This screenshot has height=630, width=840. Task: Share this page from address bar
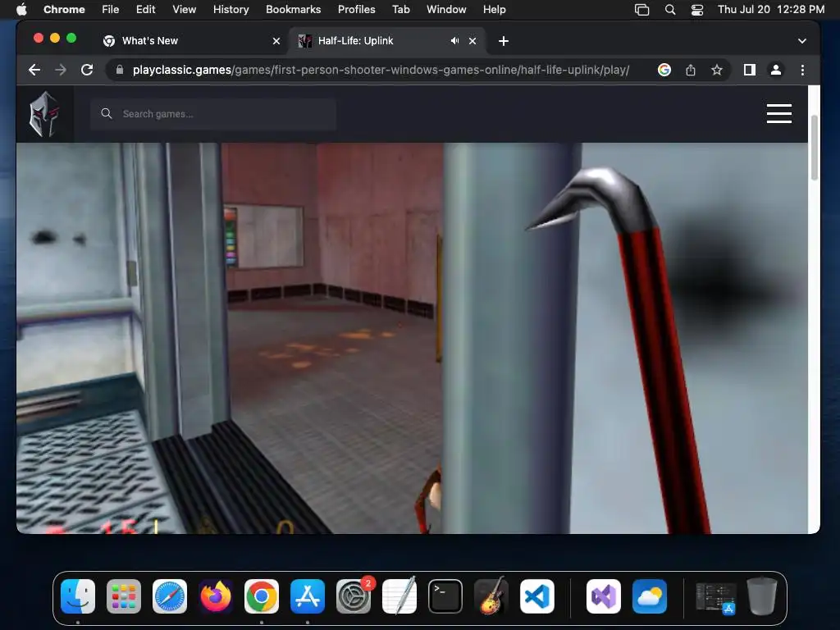[x=691, y=70]
